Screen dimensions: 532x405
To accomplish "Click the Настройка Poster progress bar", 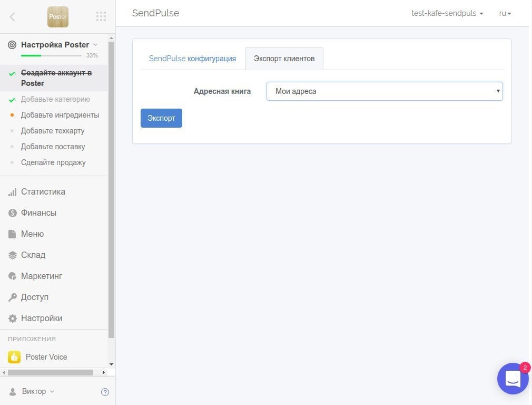I will click(x=51, y=55).
